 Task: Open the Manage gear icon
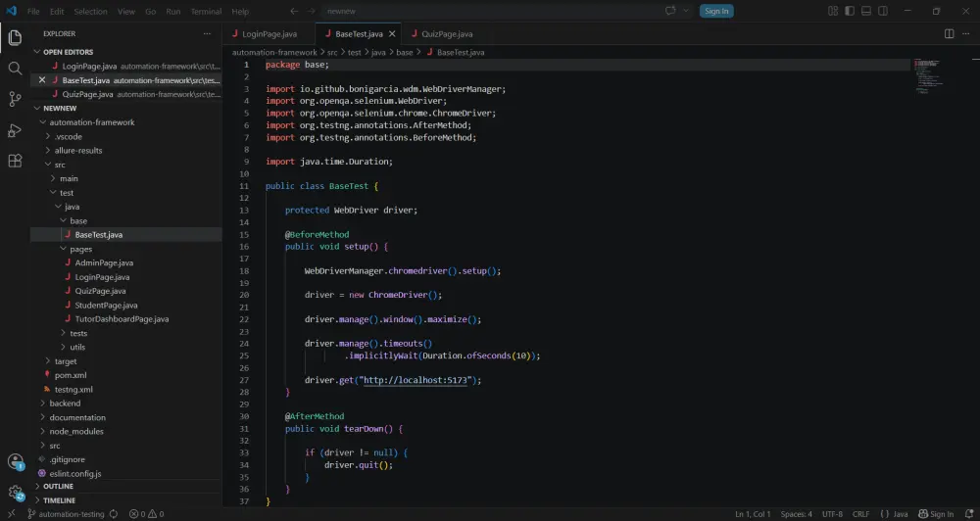click(x=15, y=493)
